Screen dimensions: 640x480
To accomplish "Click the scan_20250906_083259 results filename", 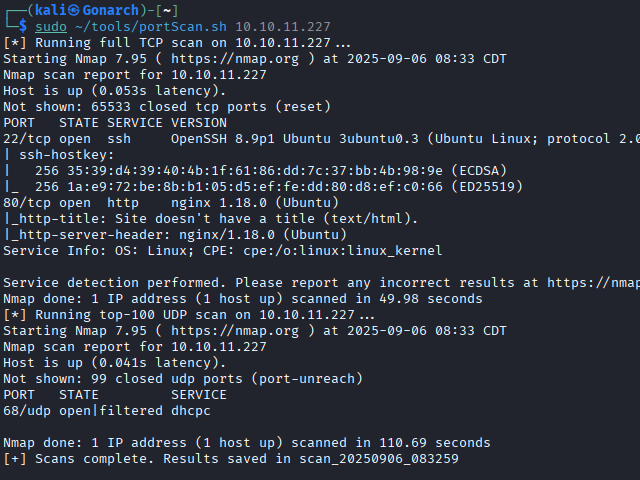I will pos(379,459).
